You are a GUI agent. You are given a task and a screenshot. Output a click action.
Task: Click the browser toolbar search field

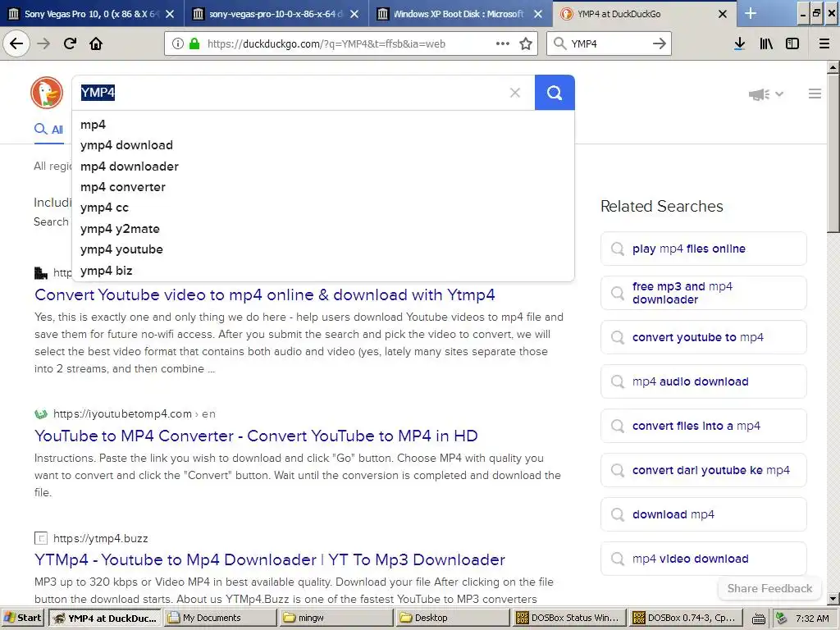[609, 43]
